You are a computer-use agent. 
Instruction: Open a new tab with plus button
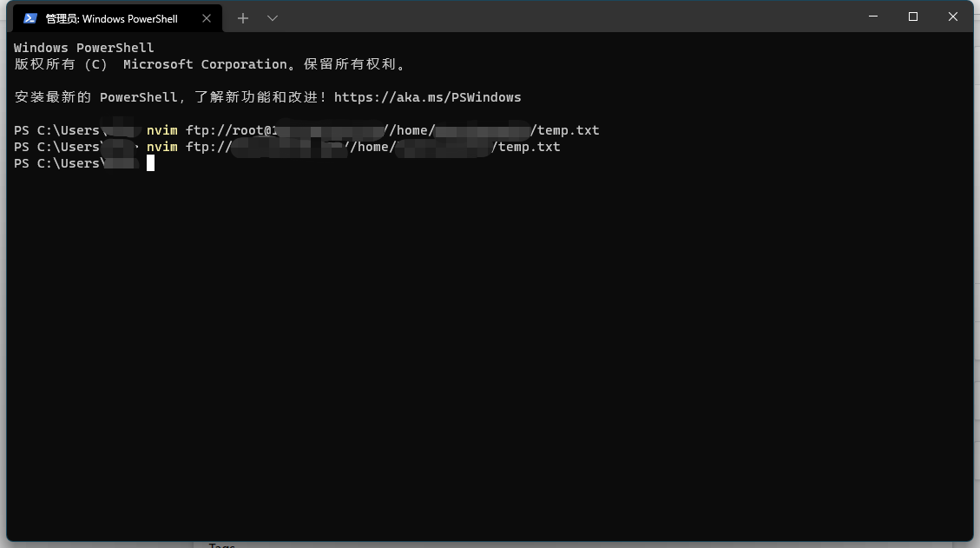pos(242,18)
